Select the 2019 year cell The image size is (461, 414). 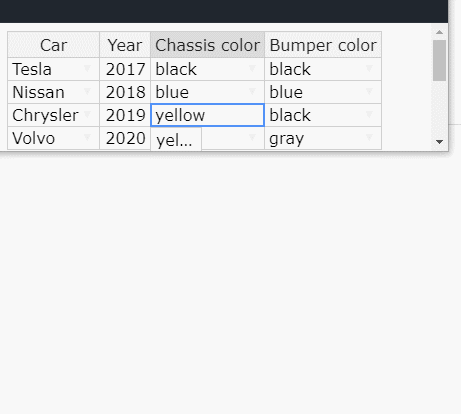pyautogui.click(x=125, y=115)
